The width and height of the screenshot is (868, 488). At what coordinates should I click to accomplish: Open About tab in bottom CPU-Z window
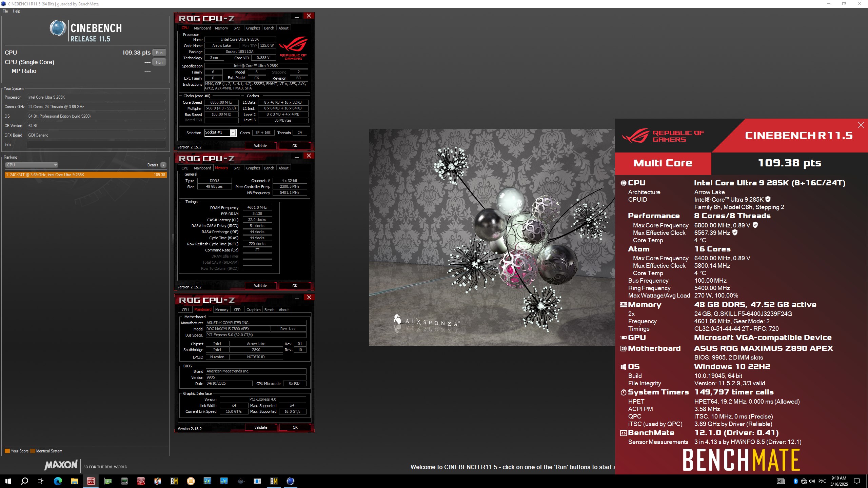pos(284,310)
